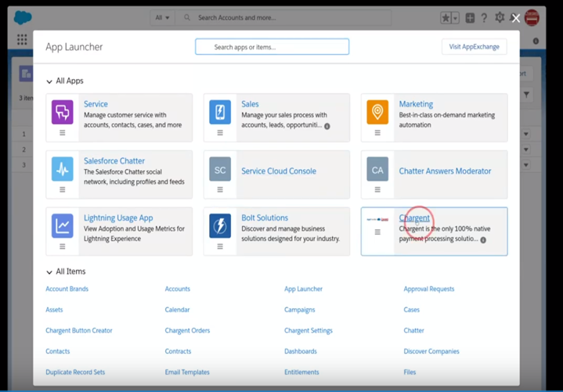563x392 pixels.
Task: Collapse the All Apps section
Action: [50, 81]
